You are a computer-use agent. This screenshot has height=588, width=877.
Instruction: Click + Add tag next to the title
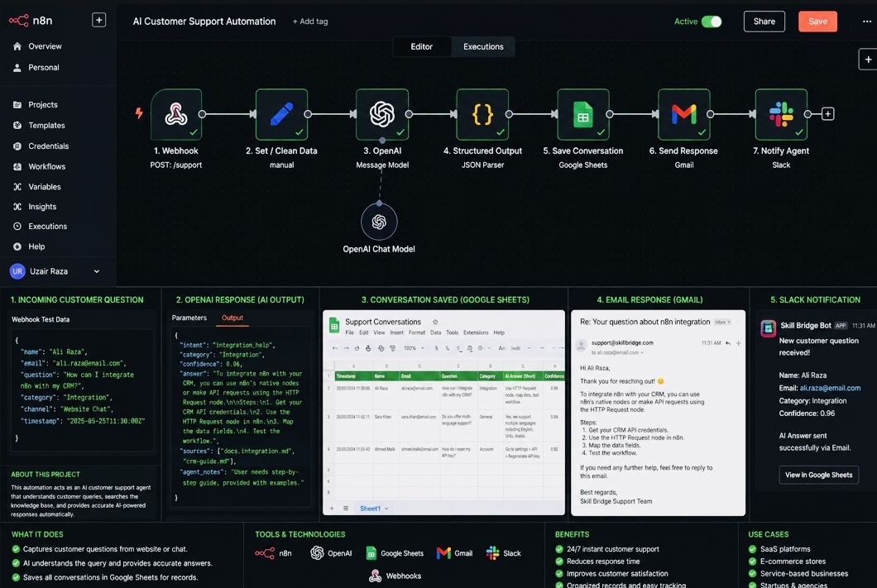point(310,22)
